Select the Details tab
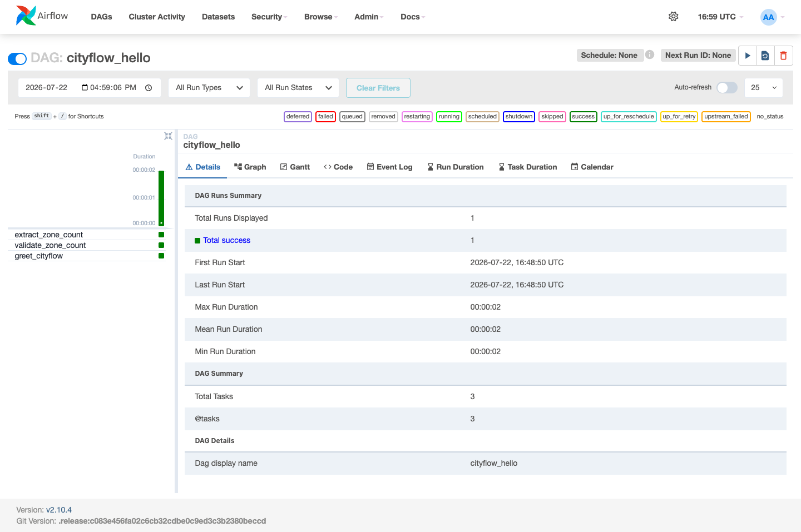The height and width of the screenshot is (532, 801). 202,167
